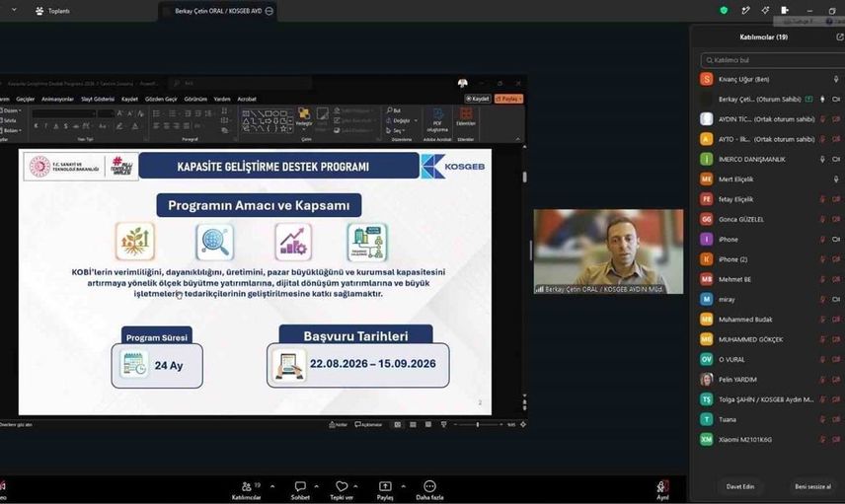This screenshot has height=504, width=845.
Task: Click Bul find in PowerPoint ribbon
Action: tap(394, 110)
